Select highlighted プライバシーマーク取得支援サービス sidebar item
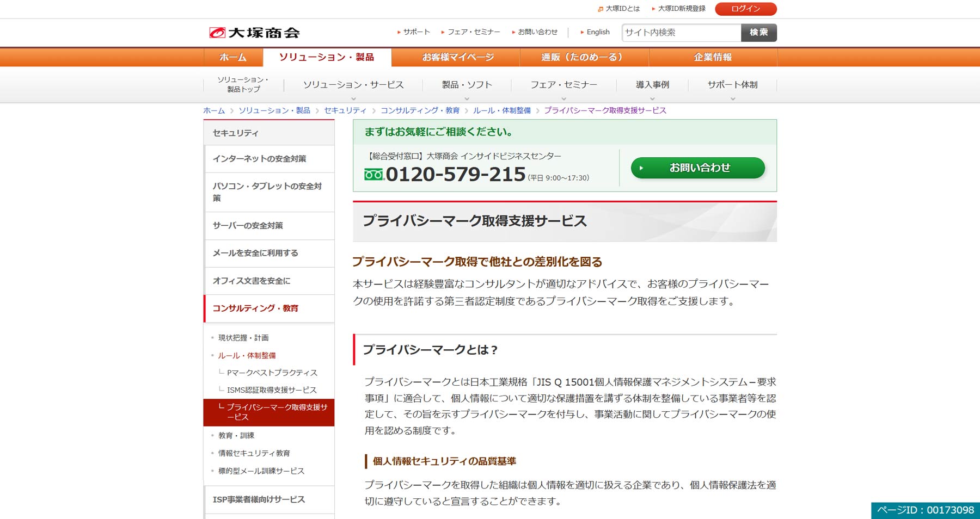 pyautogui.click(x=269, y=412)
